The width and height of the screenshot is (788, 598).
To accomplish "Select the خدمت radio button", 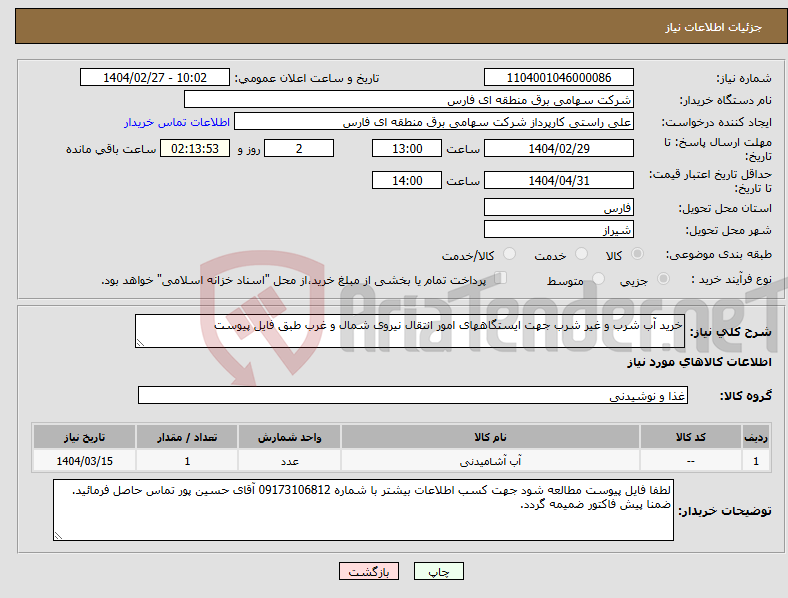I will point(581,254).
